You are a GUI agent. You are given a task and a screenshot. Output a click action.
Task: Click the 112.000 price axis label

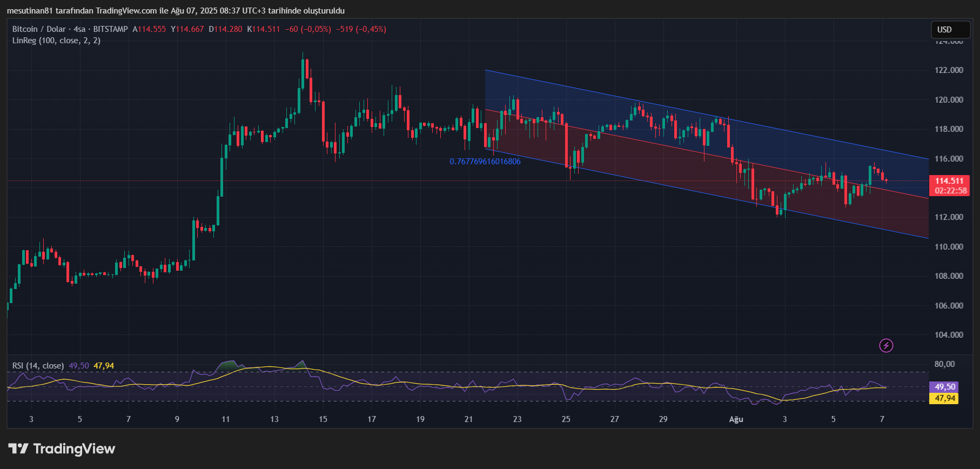[949, 217]
